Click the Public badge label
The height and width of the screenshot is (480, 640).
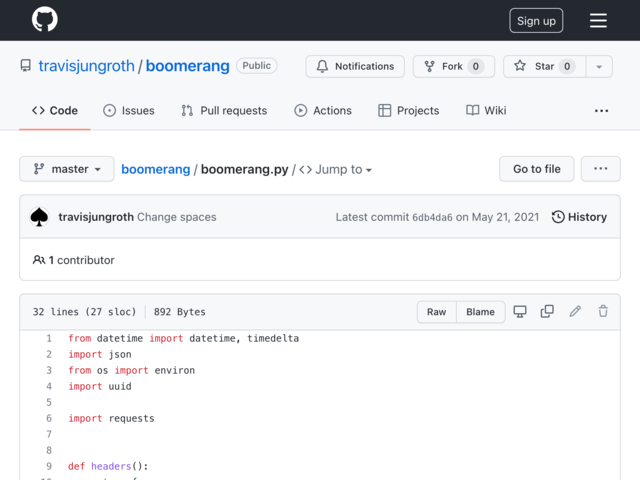pyautogui.click(x=256, y=66)
